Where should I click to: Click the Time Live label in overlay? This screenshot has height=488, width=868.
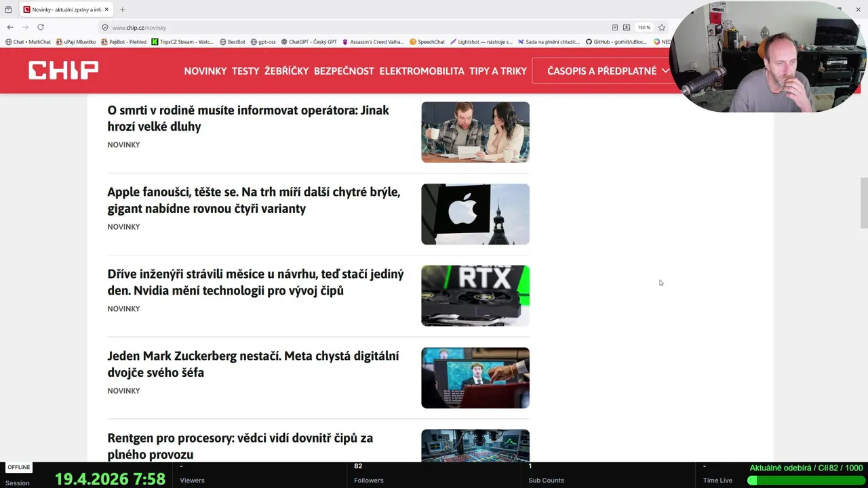click(x=717, y=481)
